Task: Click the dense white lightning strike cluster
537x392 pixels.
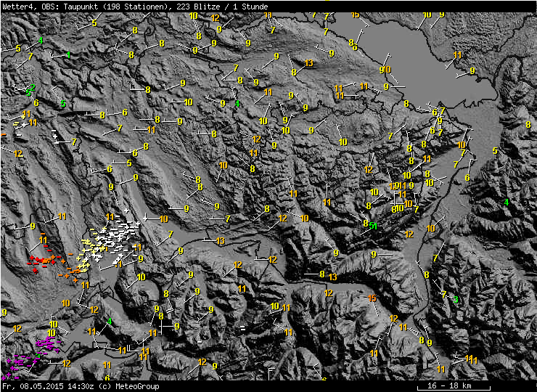Action: click(115, 237)
